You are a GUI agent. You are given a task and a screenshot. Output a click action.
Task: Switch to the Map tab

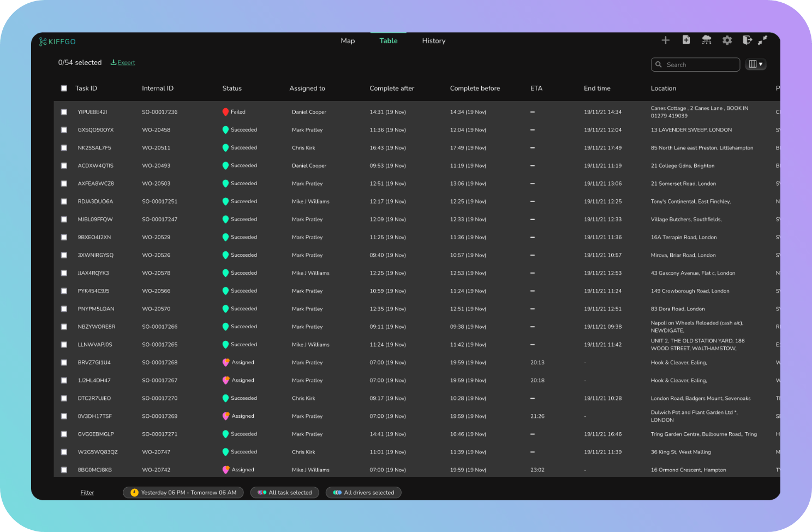tap(348, 41)
